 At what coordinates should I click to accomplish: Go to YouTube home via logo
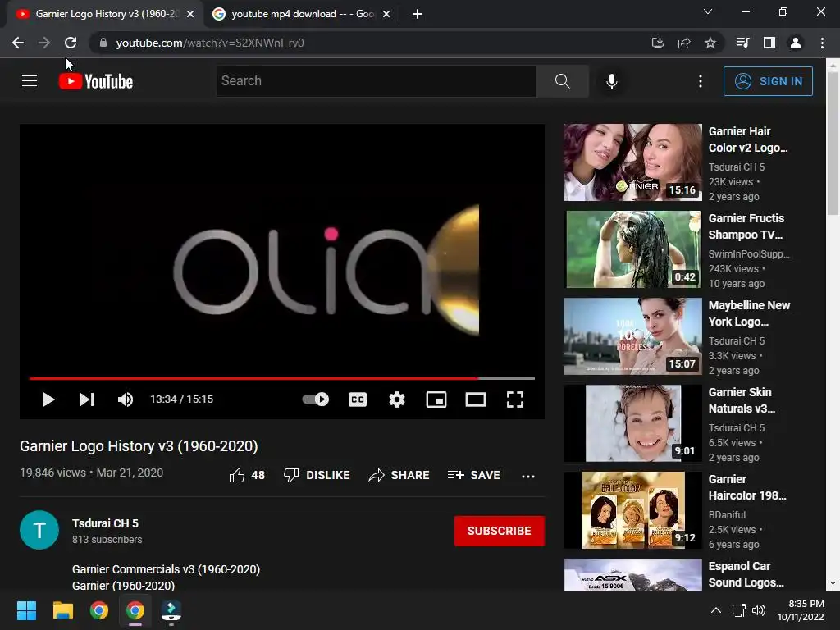click(x=96, y=81)
